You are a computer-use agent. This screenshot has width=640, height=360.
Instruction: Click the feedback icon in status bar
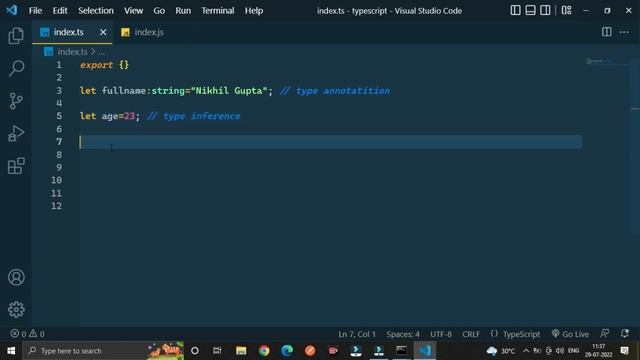click(605, 334)
